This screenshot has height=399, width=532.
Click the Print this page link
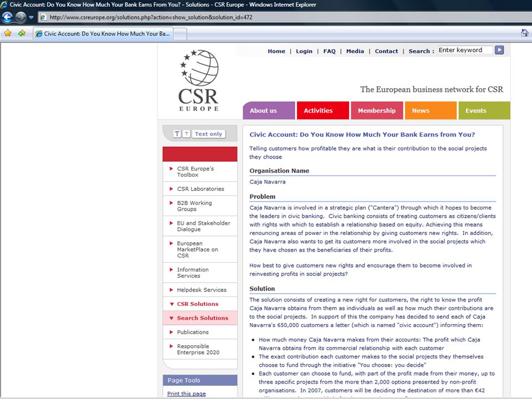(x=186, y=393)
